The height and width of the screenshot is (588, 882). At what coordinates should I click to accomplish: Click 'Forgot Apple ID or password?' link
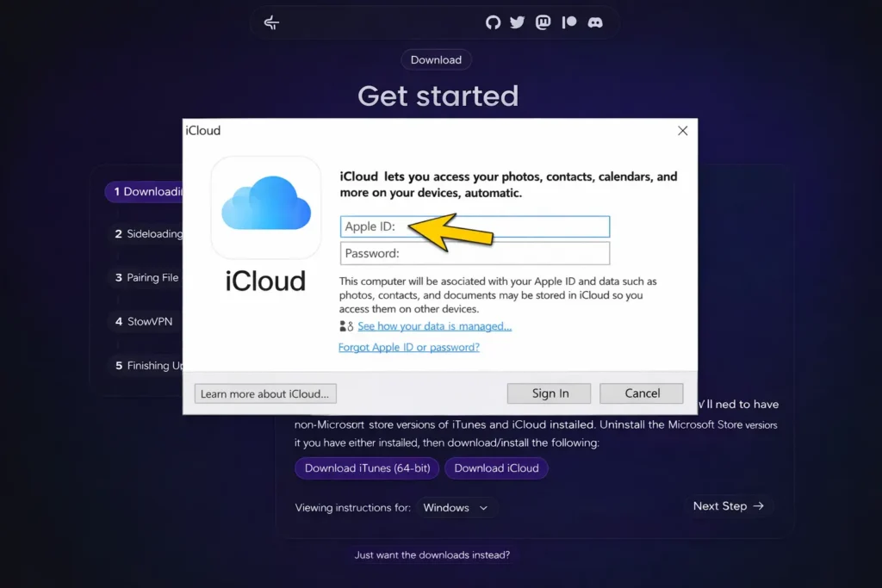(x=409, y=348)
